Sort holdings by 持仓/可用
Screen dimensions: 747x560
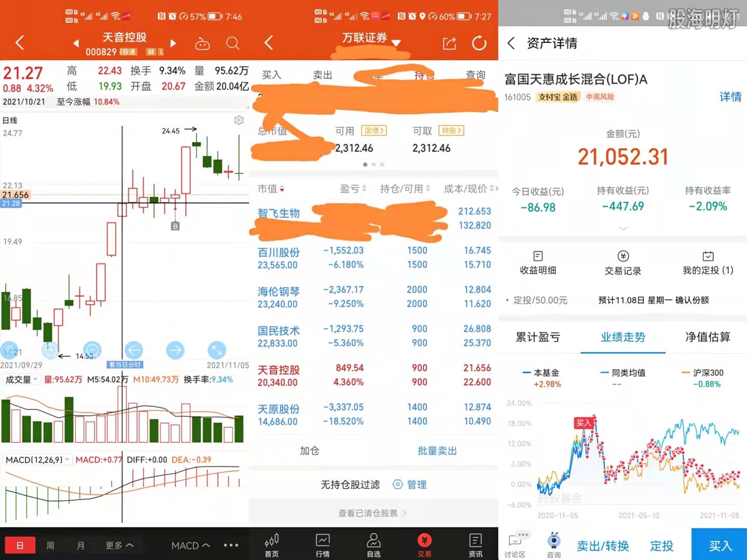[405, 189]
